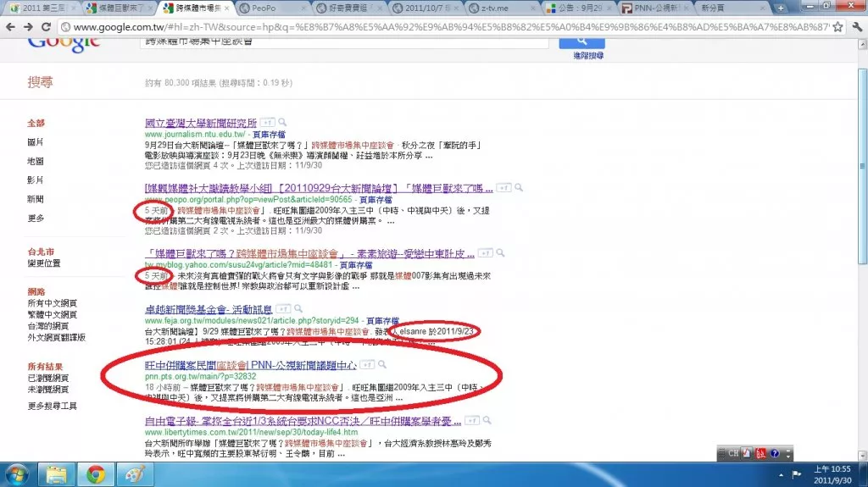Open the Paint icon in the taskbar
Screen dimensions: 868x487
click(135, 475)
